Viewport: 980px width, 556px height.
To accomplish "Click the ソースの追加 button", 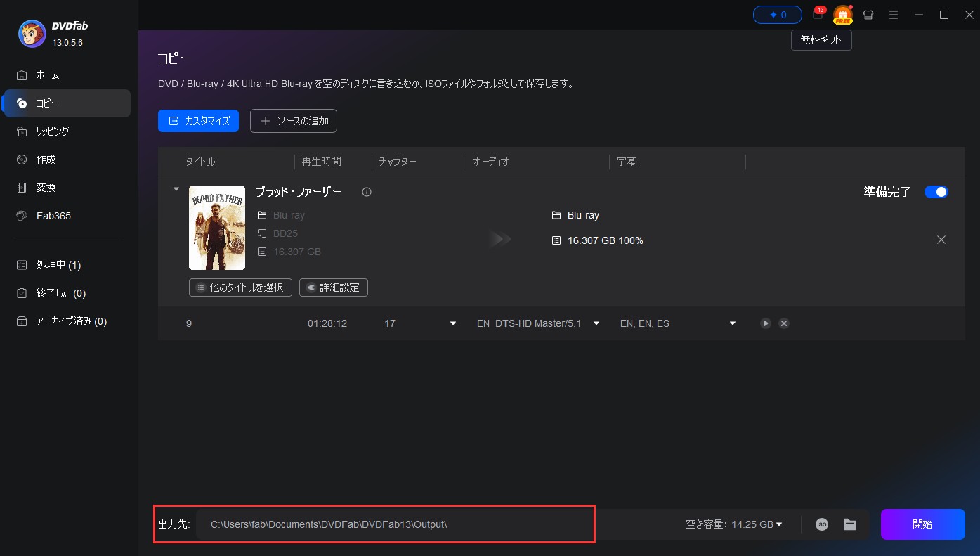I will [294, 121].
